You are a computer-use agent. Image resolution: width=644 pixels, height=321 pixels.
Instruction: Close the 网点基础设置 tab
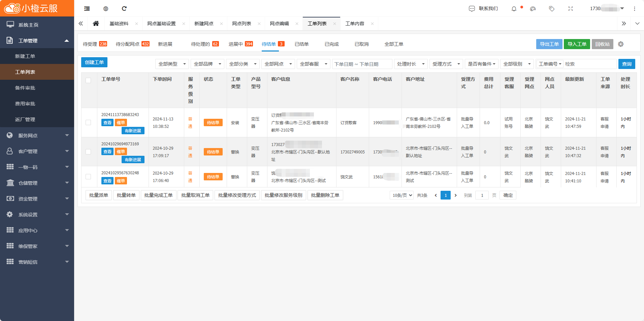coord(184,24)
